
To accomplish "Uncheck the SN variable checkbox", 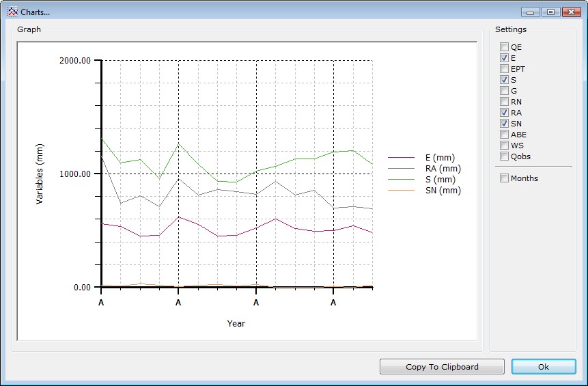I will pyautogui.click(x=504, y=124).
